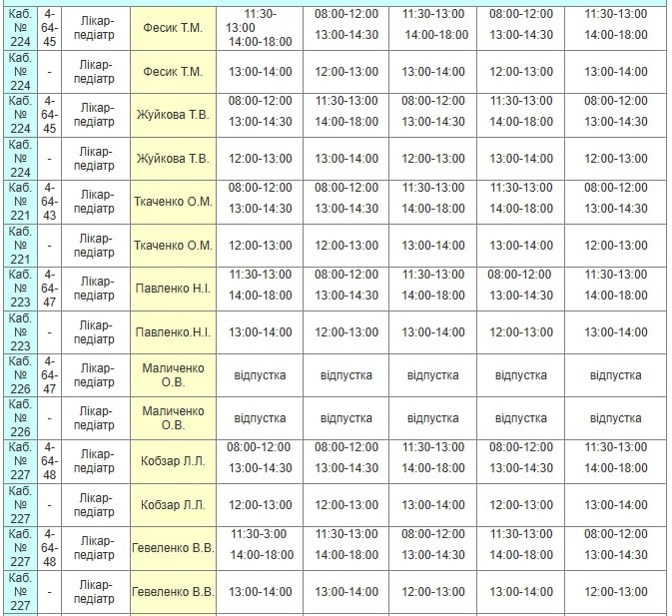Click Гевеленко В.В. name in the bottom row
This screenshot has height=616, width=672.
173,592
